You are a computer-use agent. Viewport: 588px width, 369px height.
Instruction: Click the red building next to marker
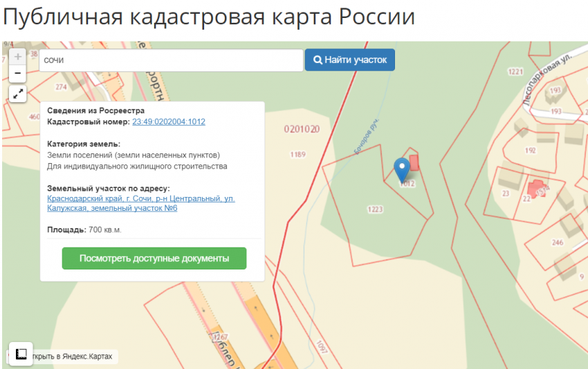[x=414, y=162]
